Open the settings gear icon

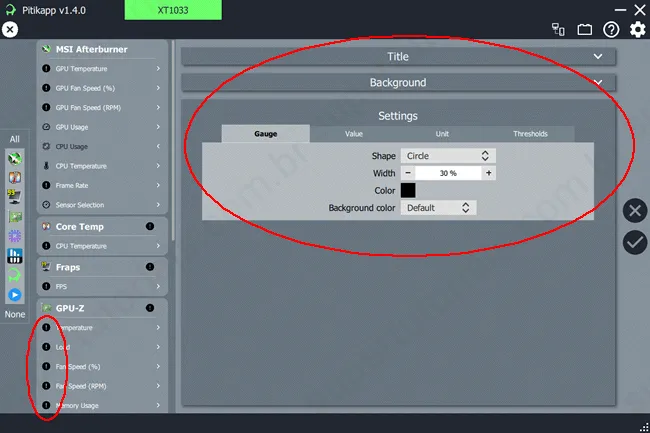tap(637, 30)
